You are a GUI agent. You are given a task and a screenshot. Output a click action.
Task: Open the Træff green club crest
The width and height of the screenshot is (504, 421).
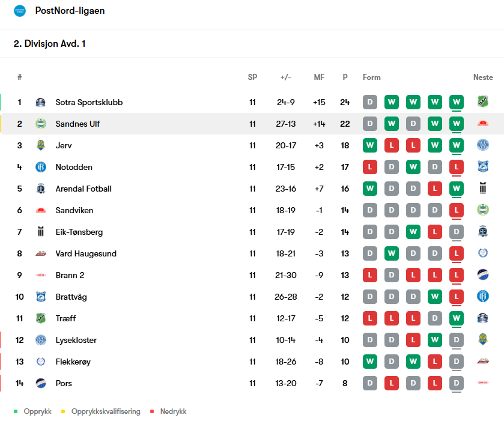click(x=40, y=318)
